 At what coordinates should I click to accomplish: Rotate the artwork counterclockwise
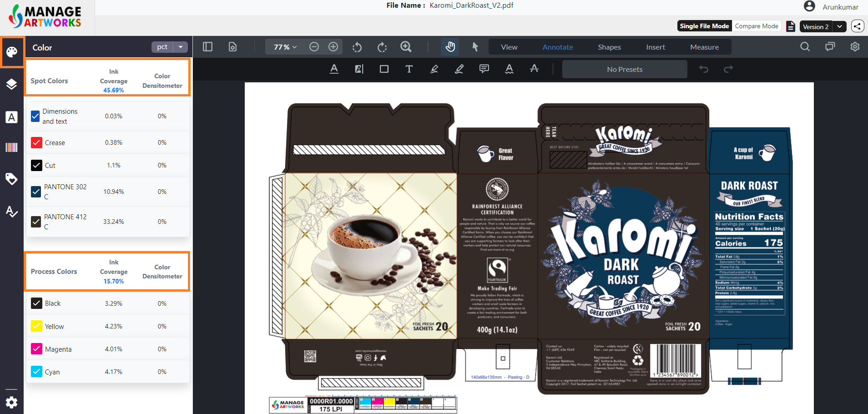(x=357, y=47)
